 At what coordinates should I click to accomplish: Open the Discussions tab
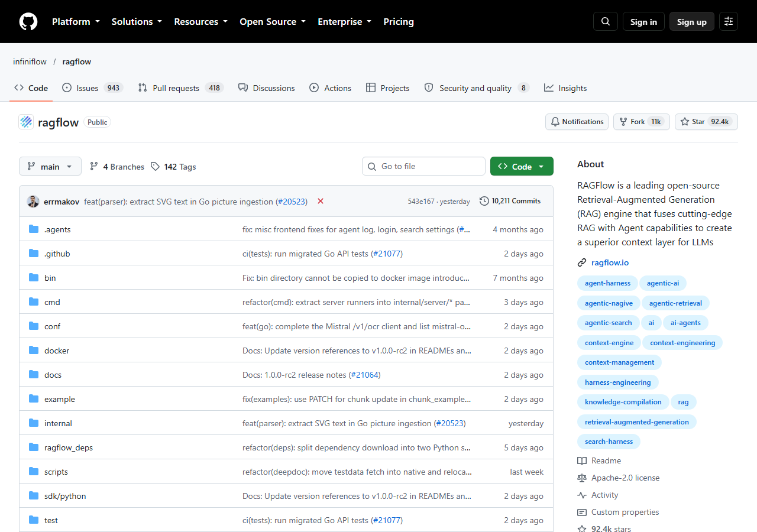pos(266,88)
